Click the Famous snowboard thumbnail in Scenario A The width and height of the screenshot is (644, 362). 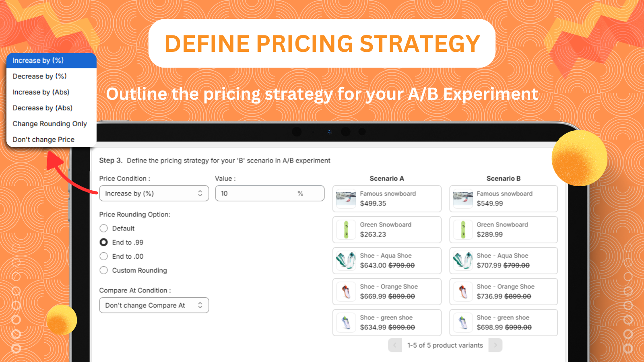coord(346,198)
